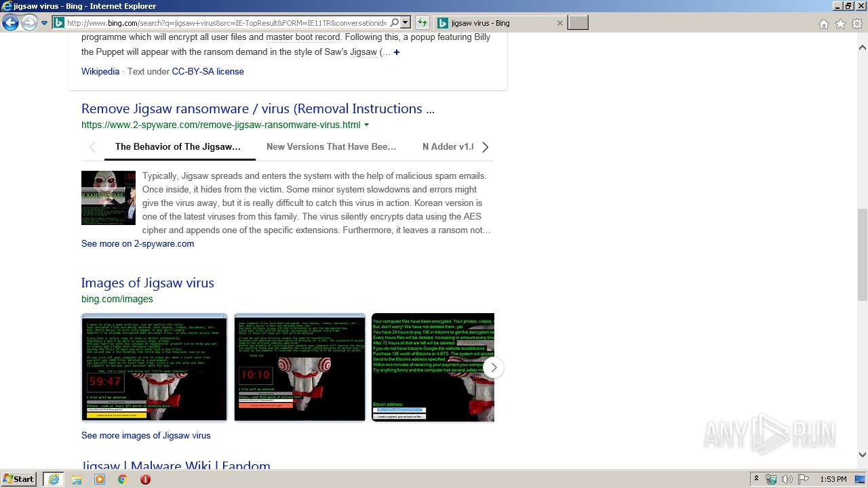Open the Windows Start menu
This screenshot has height=488, width=868.
click(19, 479)
